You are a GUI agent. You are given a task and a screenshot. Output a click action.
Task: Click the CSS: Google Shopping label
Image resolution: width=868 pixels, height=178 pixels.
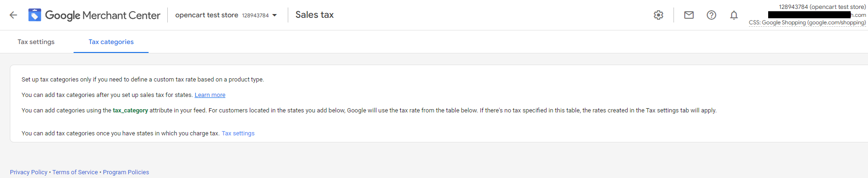(x=807, y=22)
